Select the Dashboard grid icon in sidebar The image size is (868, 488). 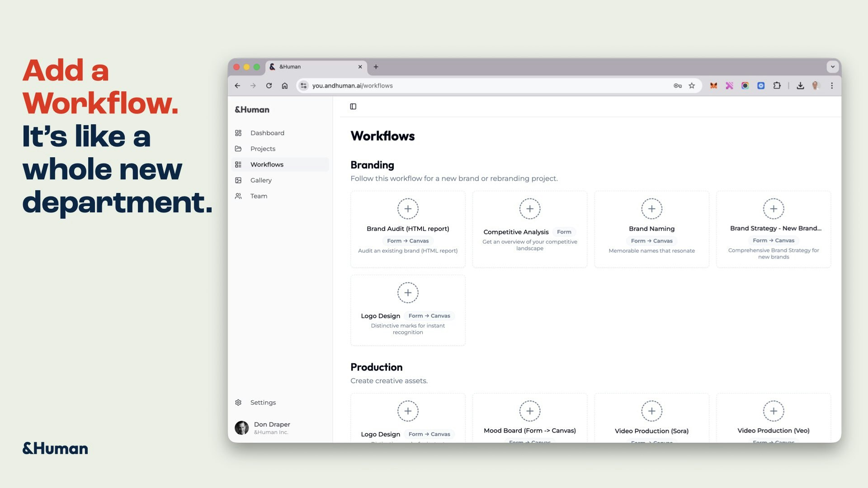click(238, 133)
